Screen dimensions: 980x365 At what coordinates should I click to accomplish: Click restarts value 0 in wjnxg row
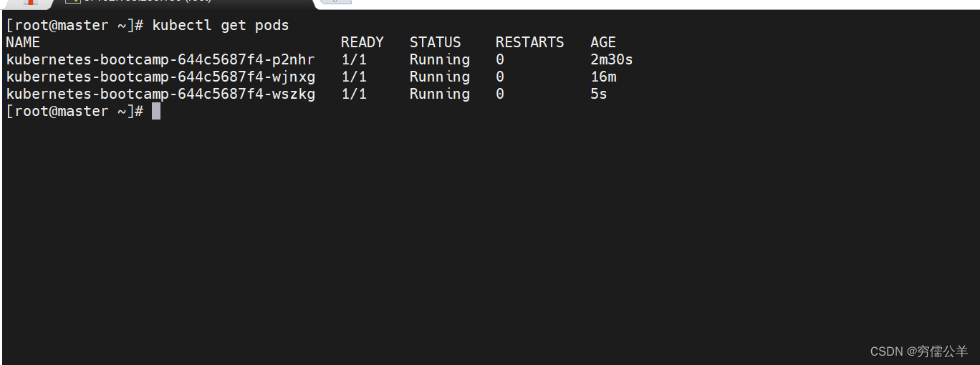click(500, 77)
